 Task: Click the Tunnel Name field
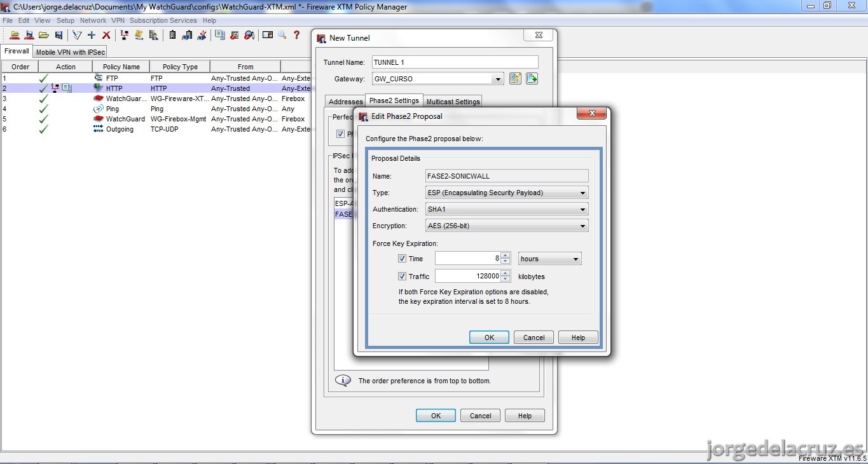[455, 62]
